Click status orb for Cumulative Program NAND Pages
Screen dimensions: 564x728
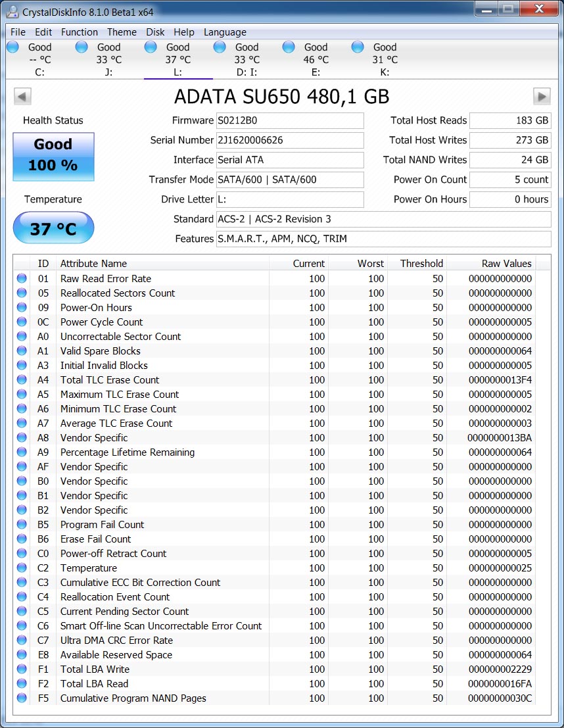click(21, 698)
